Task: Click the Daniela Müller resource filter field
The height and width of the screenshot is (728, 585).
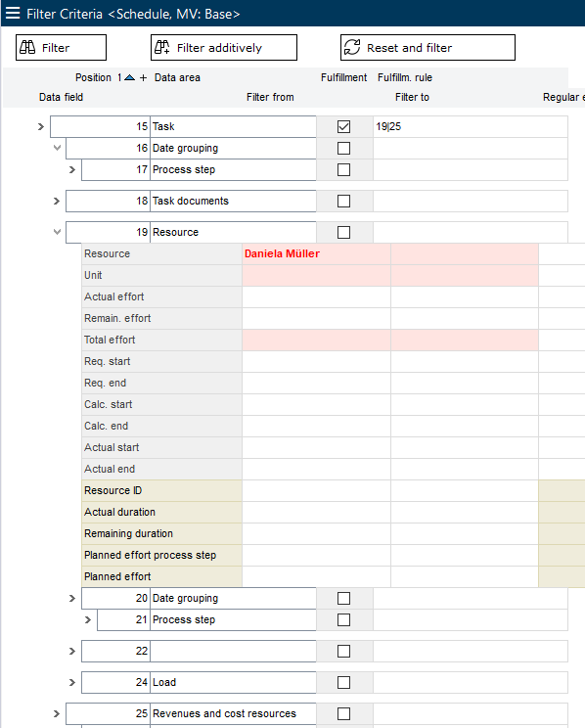Action: coord(316,254)
